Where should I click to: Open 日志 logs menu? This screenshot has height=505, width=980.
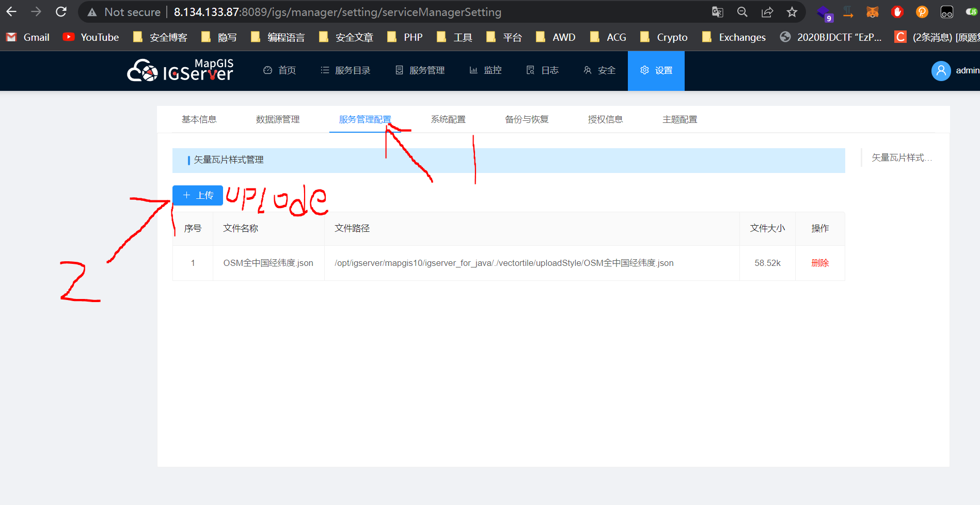tap(543, 70)
